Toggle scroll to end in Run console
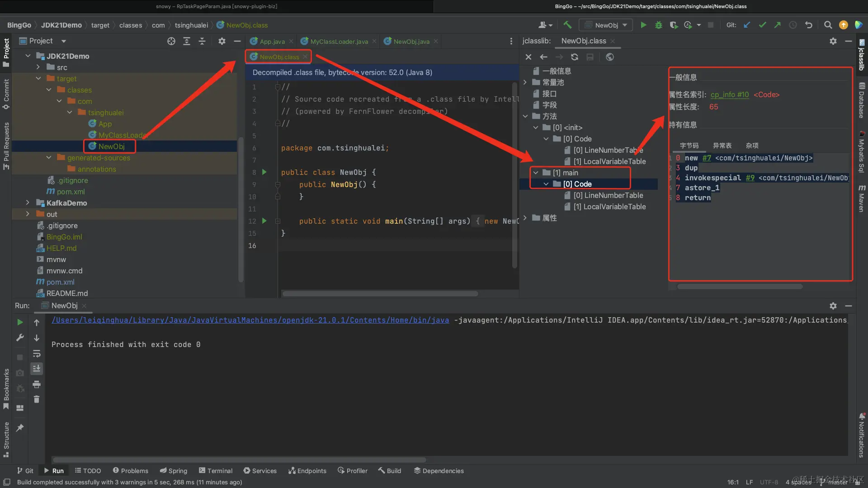This screenshot has width=868, height=488. pos(37,369)
